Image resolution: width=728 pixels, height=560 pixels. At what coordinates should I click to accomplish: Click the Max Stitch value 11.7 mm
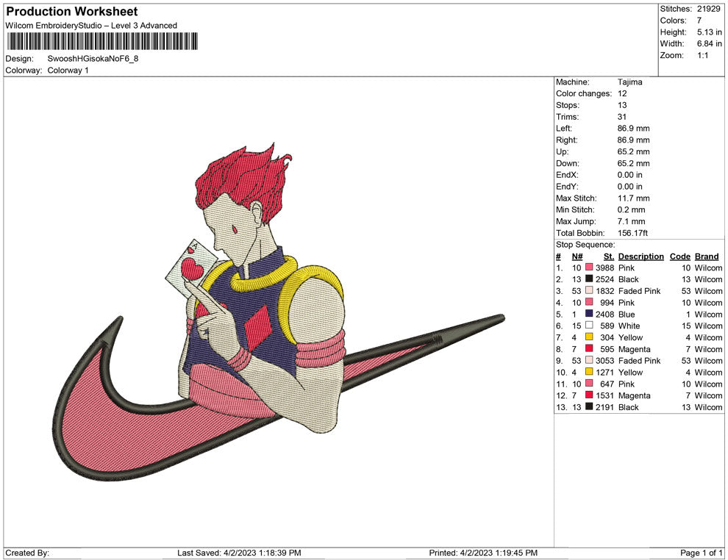coord(633,198)
